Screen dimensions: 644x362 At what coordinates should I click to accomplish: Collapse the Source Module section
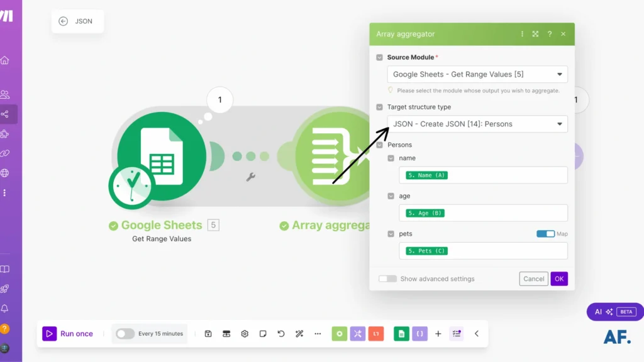click(379, 57)
